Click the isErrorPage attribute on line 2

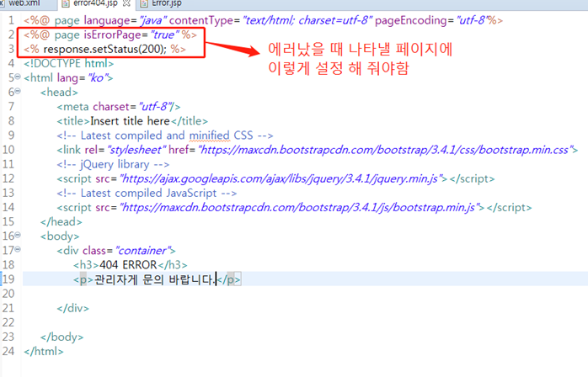coord(113,35)
